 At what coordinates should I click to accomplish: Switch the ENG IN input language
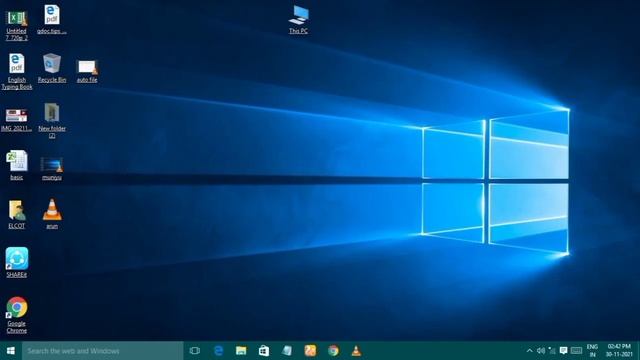(x=592, y=351)
